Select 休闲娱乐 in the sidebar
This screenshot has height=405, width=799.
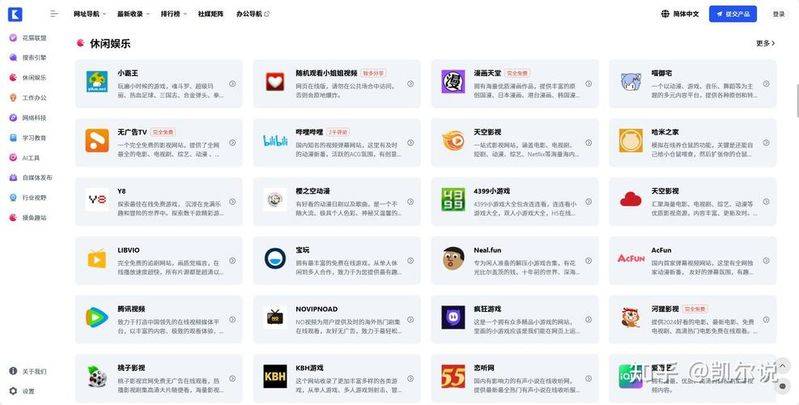(x=28, y=77)
